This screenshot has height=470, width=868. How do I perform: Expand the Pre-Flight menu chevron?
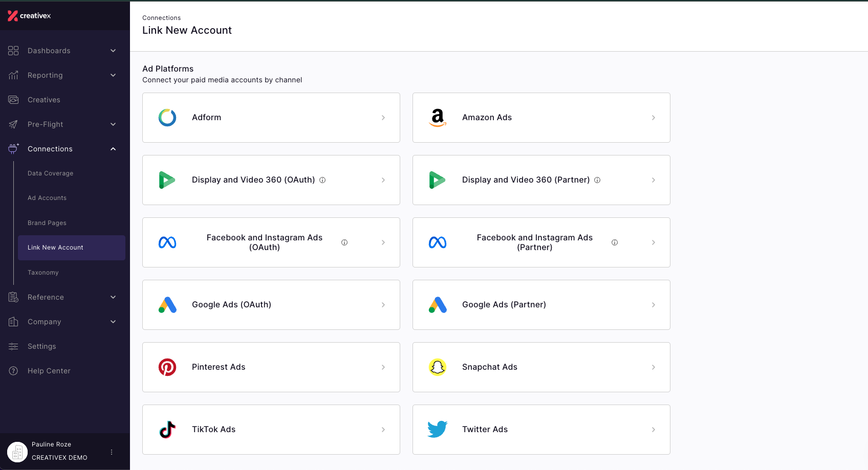113,124
